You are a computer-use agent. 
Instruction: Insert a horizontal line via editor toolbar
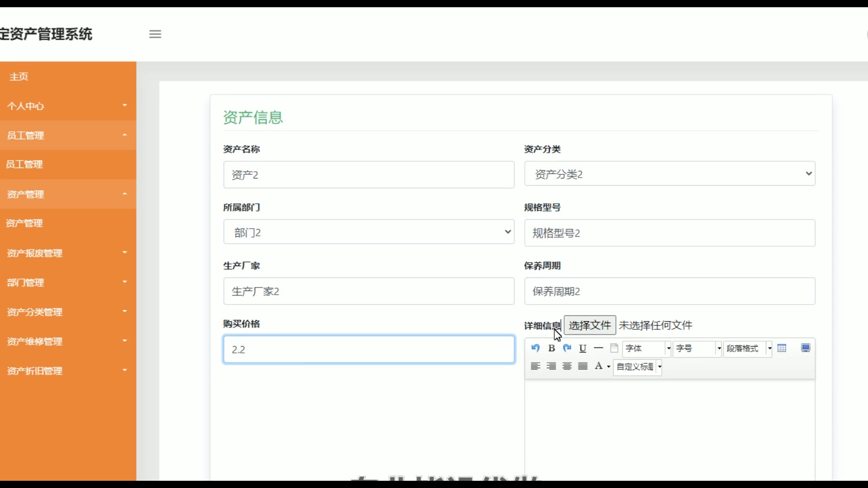pyautogui.click(x=598, y=348)
